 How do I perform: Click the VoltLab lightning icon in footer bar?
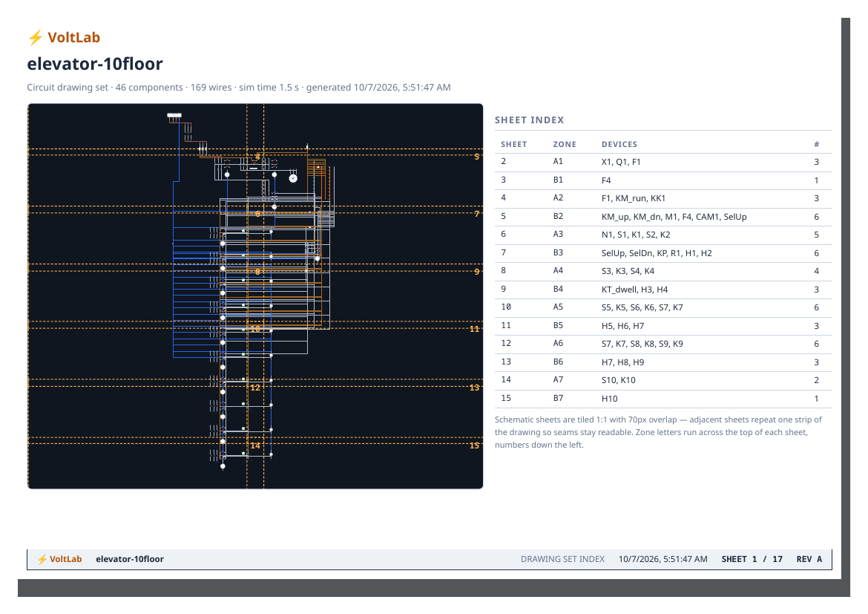(42, 559)
